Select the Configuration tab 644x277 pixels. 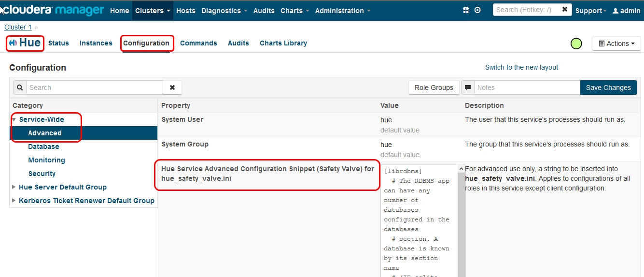click(146, 43)
